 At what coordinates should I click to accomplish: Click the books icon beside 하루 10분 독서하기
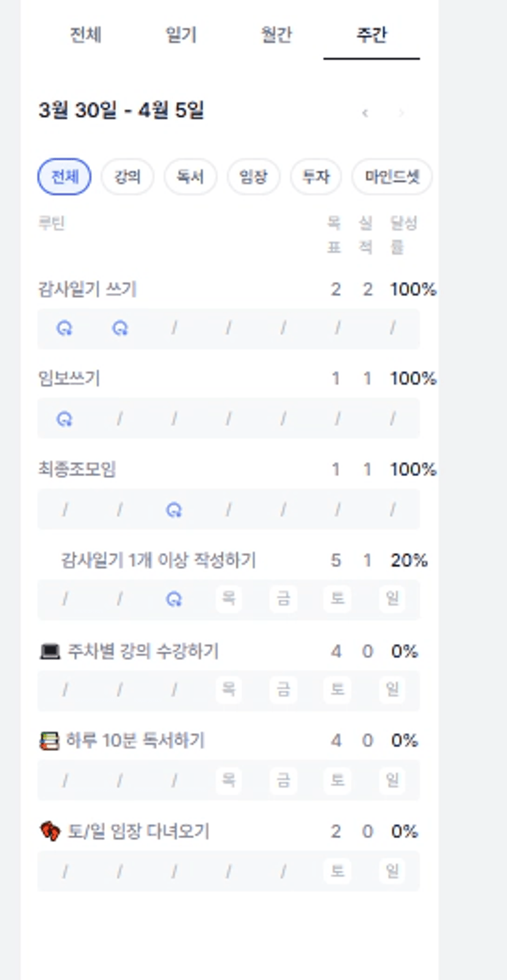49,741
